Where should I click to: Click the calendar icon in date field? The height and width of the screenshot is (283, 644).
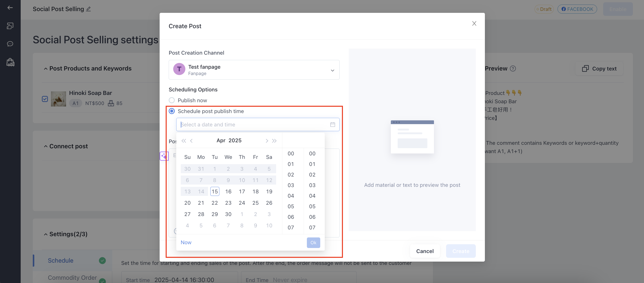tap(333, 125)
